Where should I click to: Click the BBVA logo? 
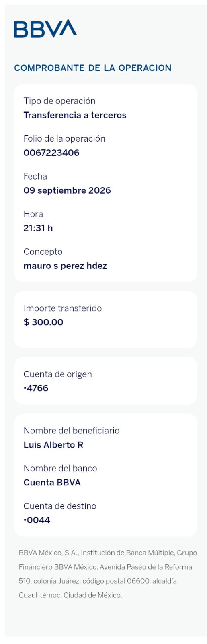(45, 29)
